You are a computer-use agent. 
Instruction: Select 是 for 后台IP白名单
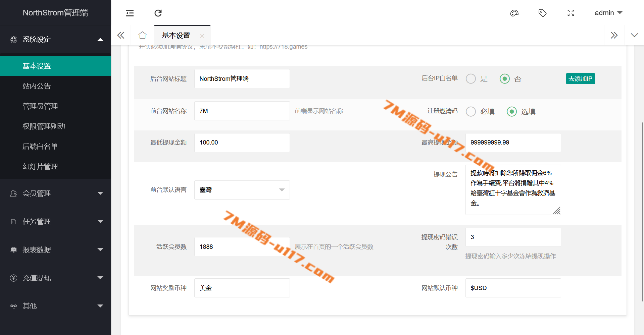pyautogui.click(x=471, y=79)
